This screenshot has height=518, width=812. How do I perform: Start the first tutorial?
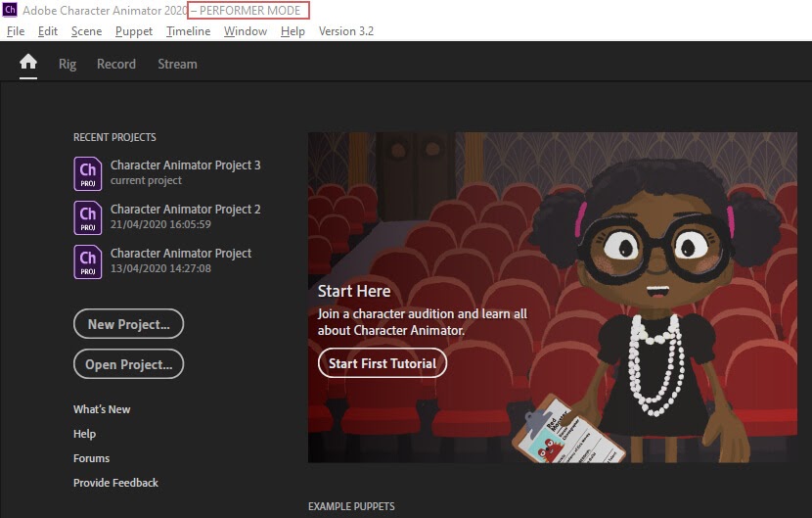point(383,363)
